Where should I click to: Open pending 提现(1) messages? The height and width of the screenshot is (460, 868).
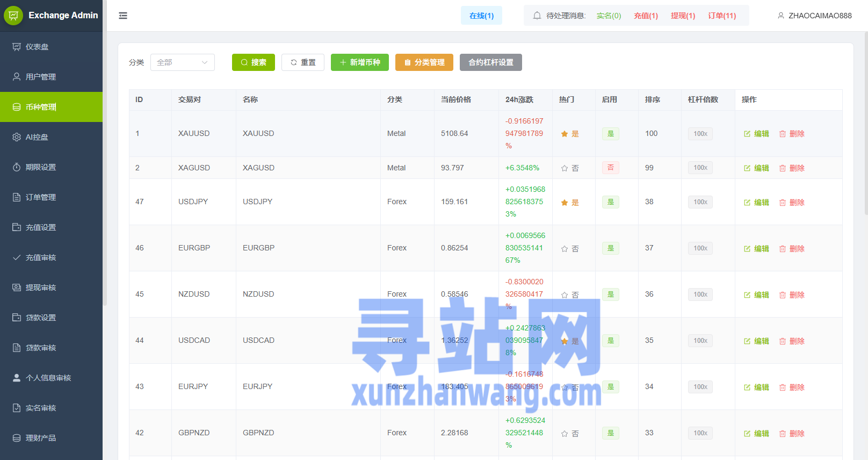[683, 16]
